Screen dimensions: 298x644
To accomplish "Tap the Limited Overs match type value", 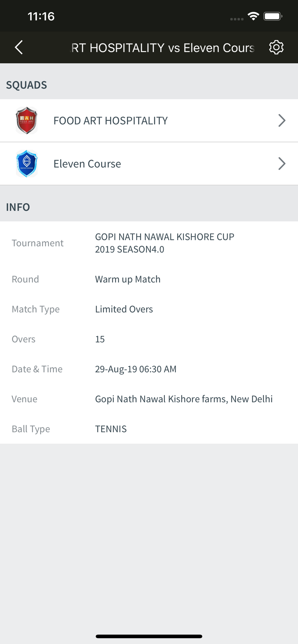I will pyautogui.click(x=124, y=309).
